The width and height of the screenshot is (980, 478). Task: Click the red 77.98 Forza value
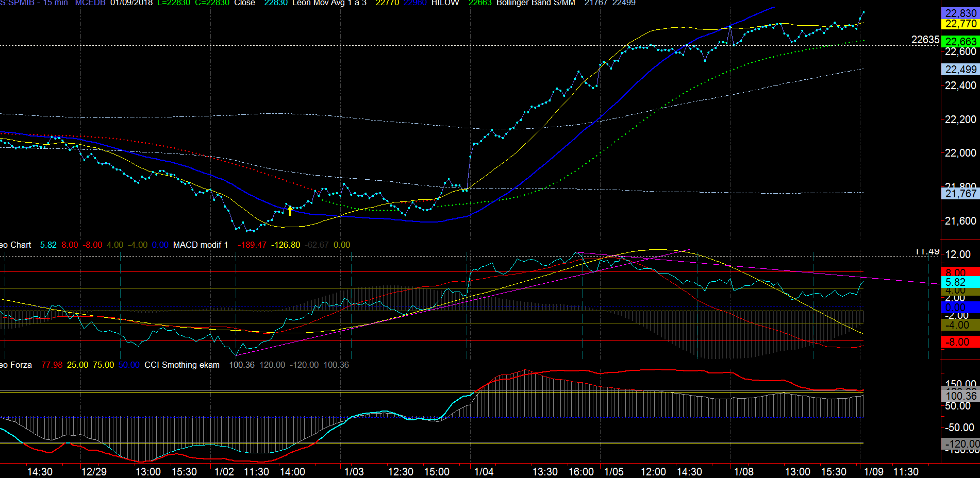click(x=52, y=365)
